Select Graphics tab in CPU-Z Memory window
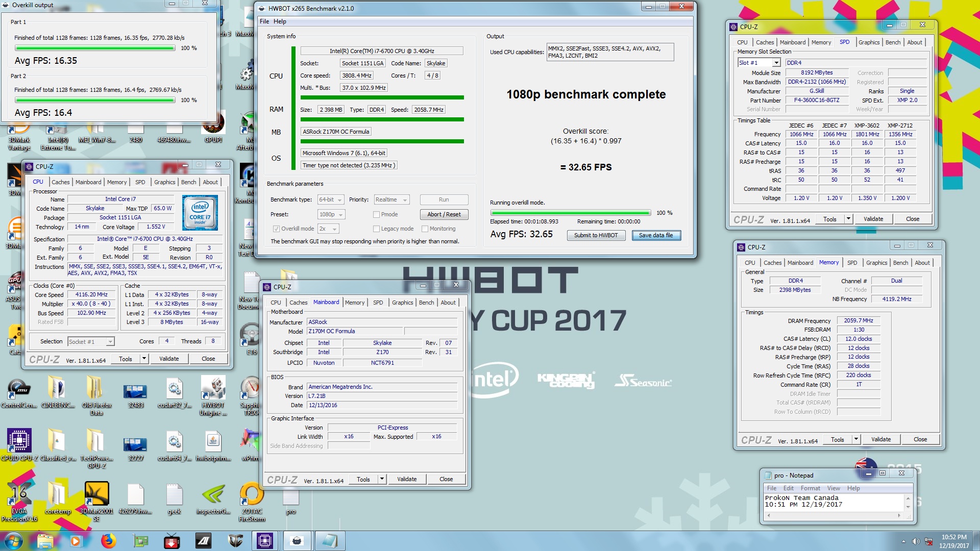 click(x=876, y=263)
